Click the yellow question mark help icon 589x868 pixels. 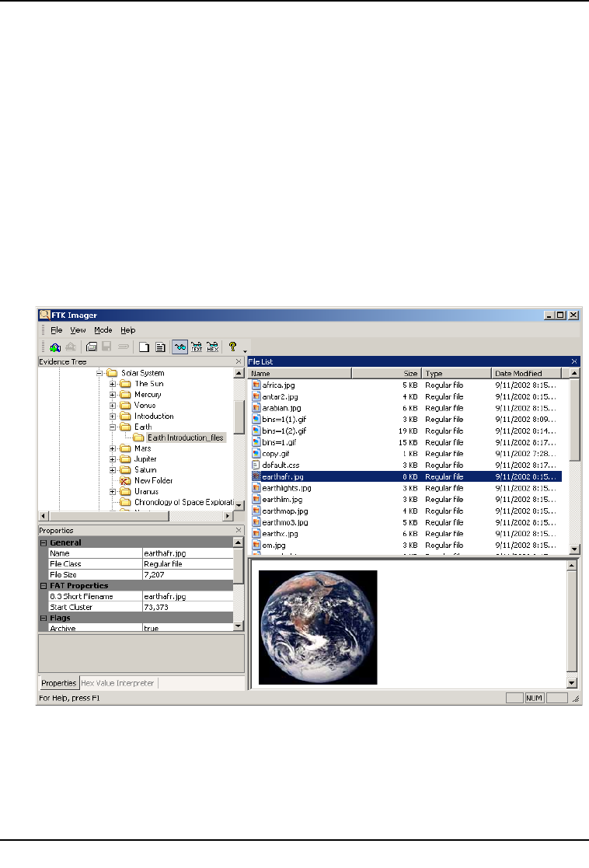point(232,347)
